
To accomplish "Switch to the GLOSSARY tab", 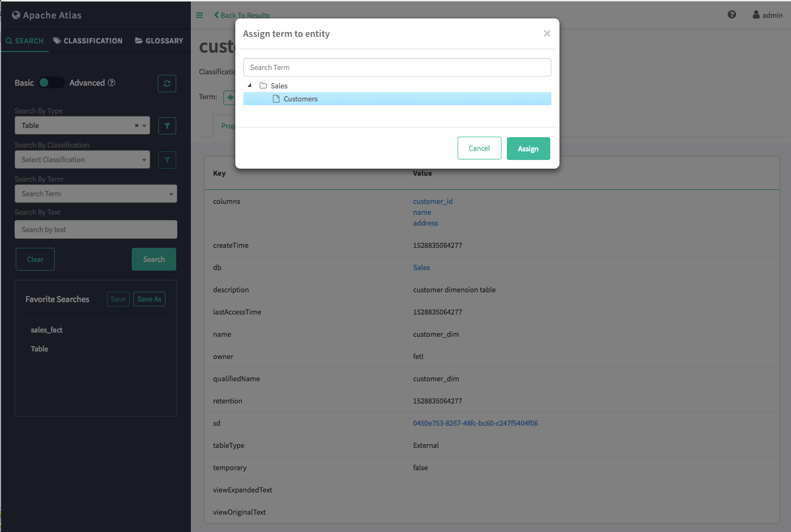I will click(x=159, y=41).
